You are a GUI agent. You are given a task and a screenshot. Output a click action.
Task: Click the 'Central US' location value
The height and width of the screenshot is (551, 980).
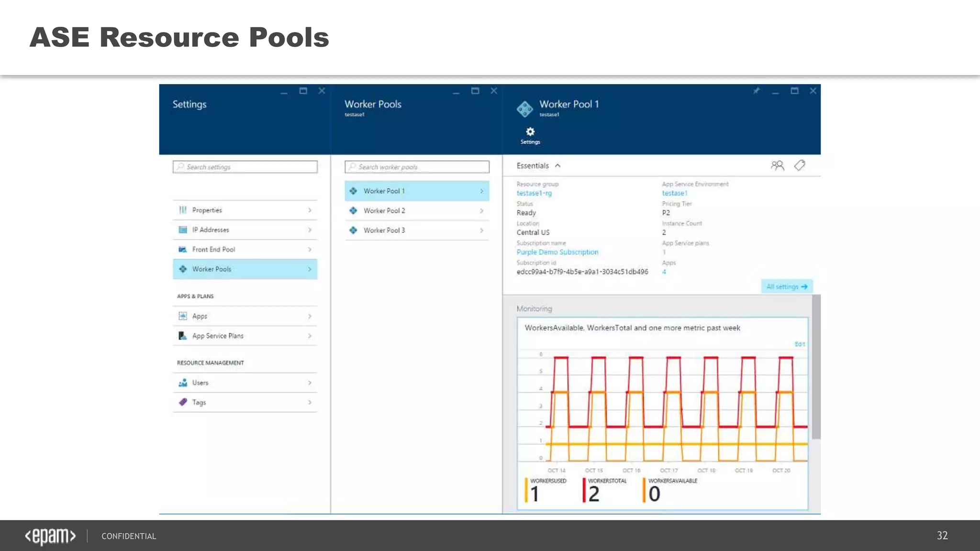[x=533, y=232]
